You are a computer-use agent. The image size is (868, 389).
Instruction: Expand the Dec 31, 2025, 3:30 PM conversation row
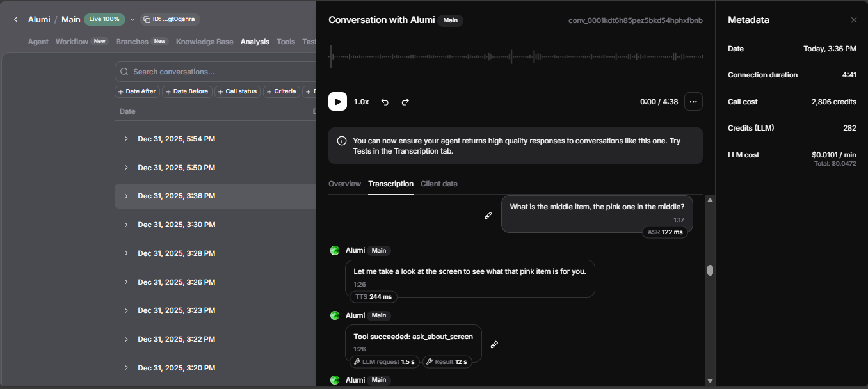[126, 225]
